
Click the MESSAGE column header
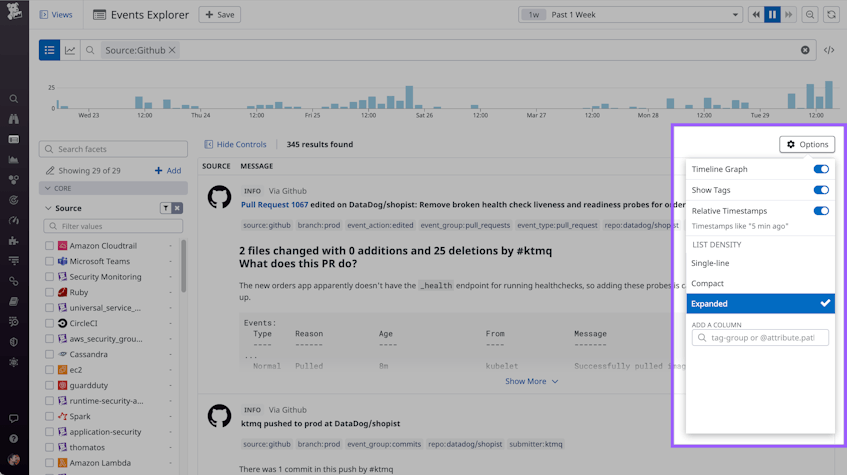(257, 166)
